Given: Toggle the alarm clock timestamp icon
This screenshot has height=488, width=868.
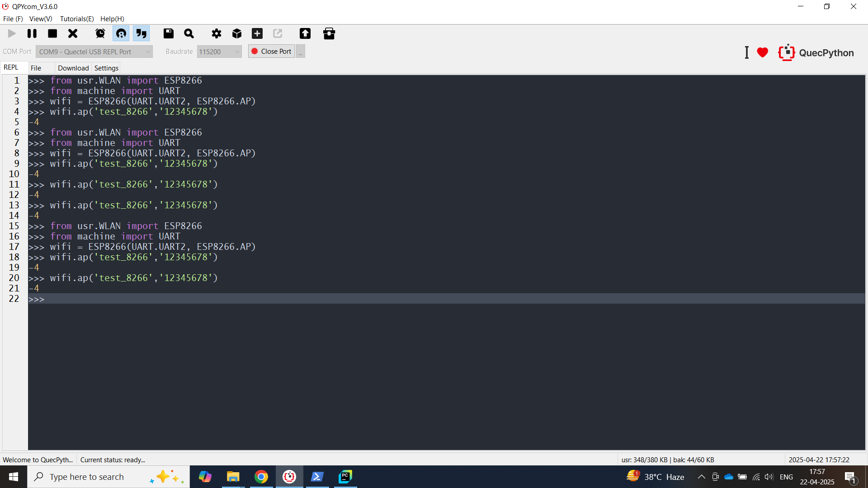Looking at the screenshot, I should 100,33.
